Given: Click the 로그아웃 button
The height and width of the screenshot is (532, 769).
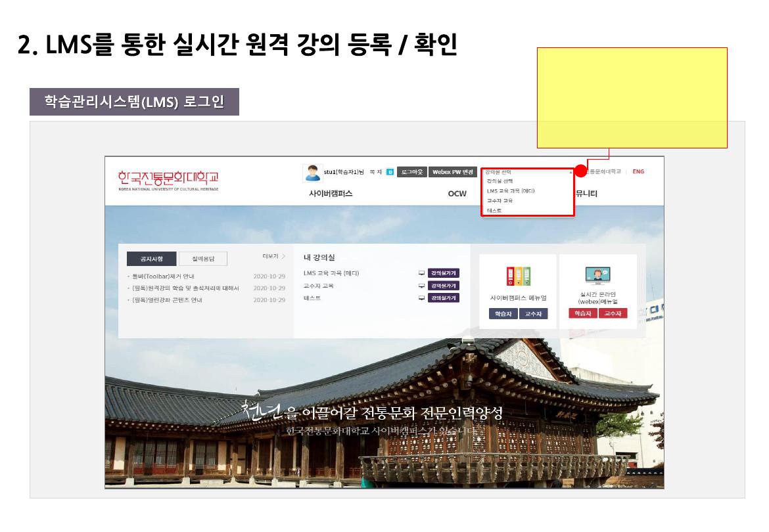Looking at the screenshot, I should [x=412, y=172].
